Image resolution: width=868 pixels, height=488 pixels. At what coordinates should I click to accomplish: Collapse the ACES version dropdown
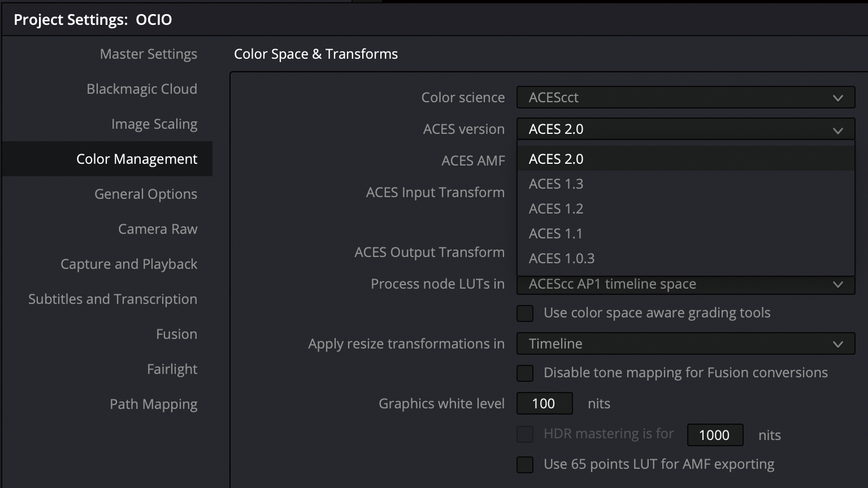coord(685,129)
